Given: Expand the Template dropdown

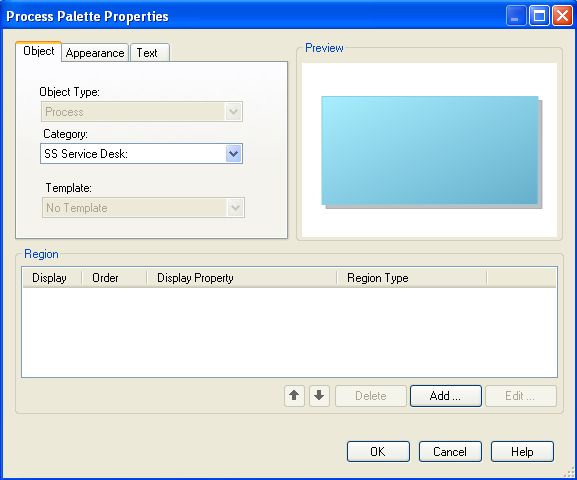Looking at the screenshot, I should [x=236, y=208].
